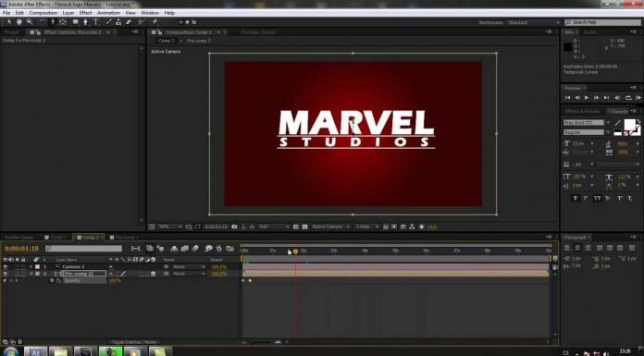Toggle transparency grid in viewer footer
Image resolution: width=644 pixels, height=356 pixels.
(x=304, y=227)
